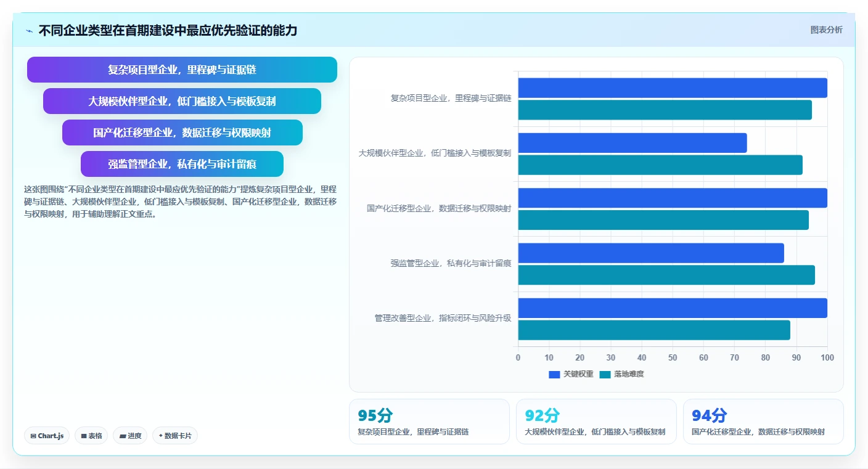Click 关键权重 bar for 复杂项目型企业

click(673, 88)
